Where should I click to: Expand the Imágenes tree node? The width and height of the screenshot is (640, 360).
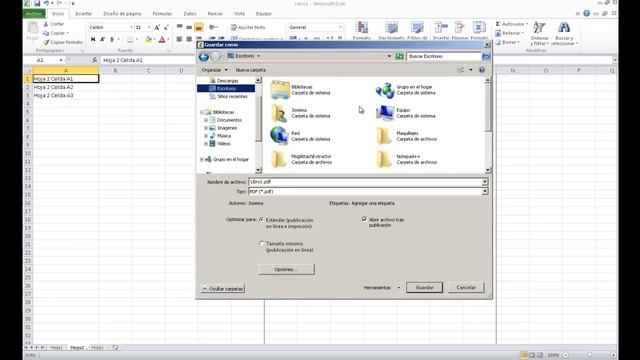point(206,128)
